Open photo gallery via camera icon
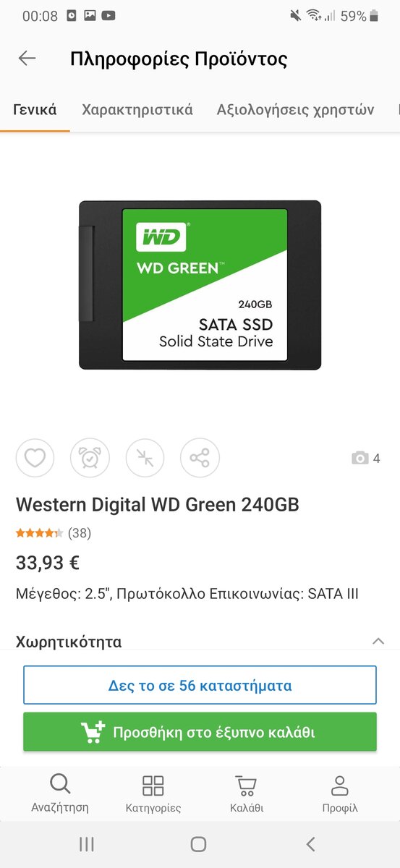The width and height of the screenshot is (400, 868). (366, 459)
